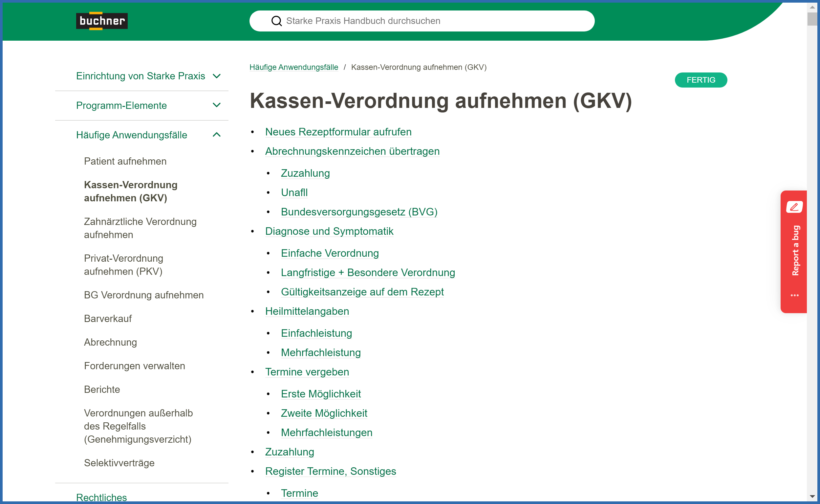820x504 pixels.
Task: Click the Report a bug pencil icon
Action: [794, 207]
